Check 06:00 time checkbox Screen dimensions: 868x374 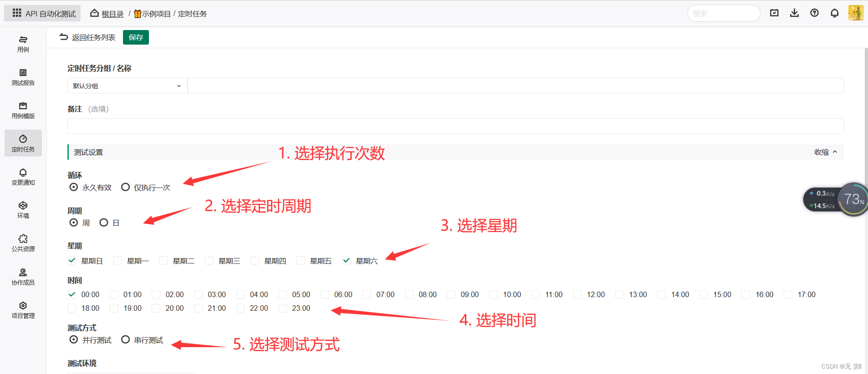[x=325, y=294]
